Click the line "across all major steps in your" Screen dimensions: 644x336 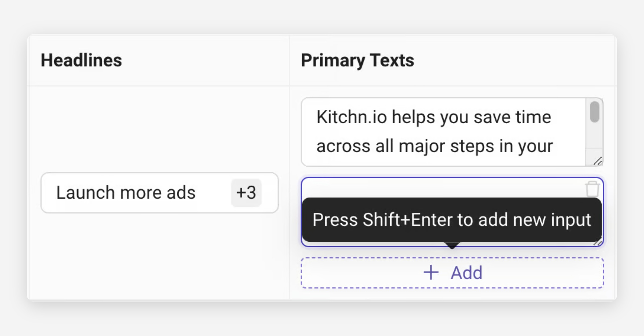point(435,146)
